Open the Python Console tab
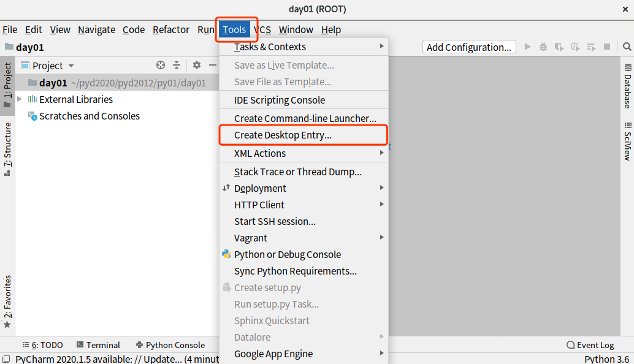The image size is (634, 364). (x=170, y=345)
